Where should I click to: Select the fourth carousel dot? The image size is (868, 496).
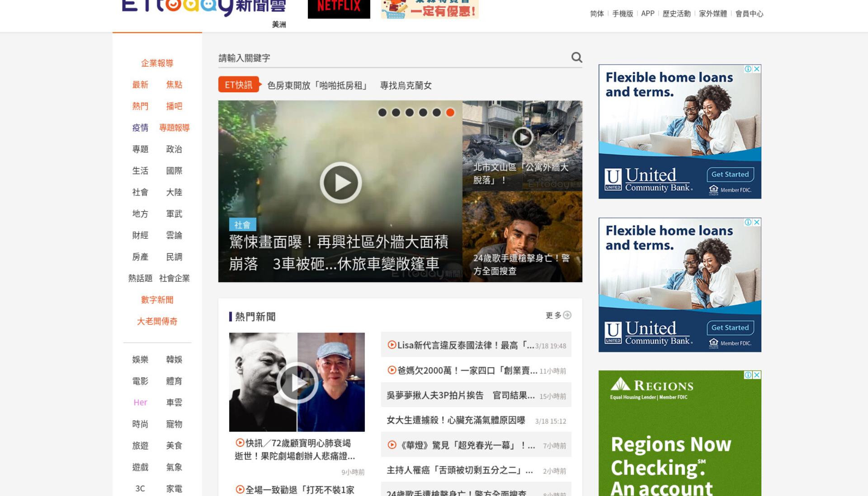tap(423, 113)
